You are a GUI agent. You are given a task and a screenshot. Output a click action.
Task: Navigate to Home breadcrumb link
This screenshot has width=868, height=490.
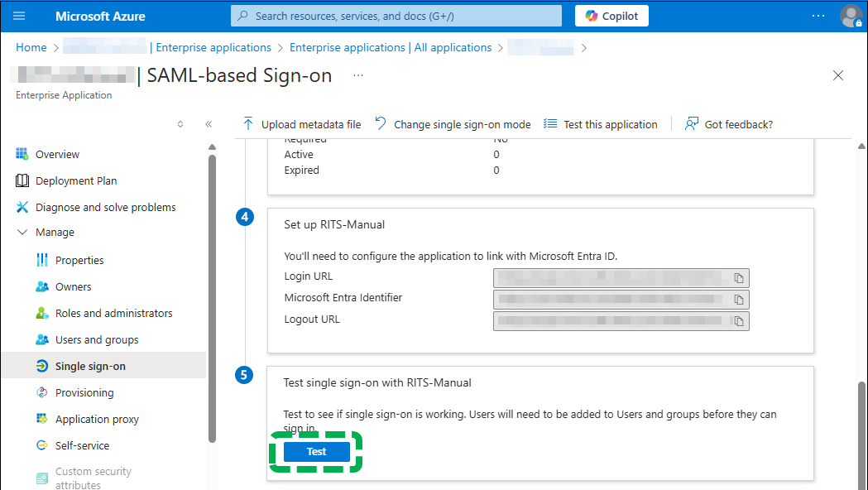pos(31,47)
